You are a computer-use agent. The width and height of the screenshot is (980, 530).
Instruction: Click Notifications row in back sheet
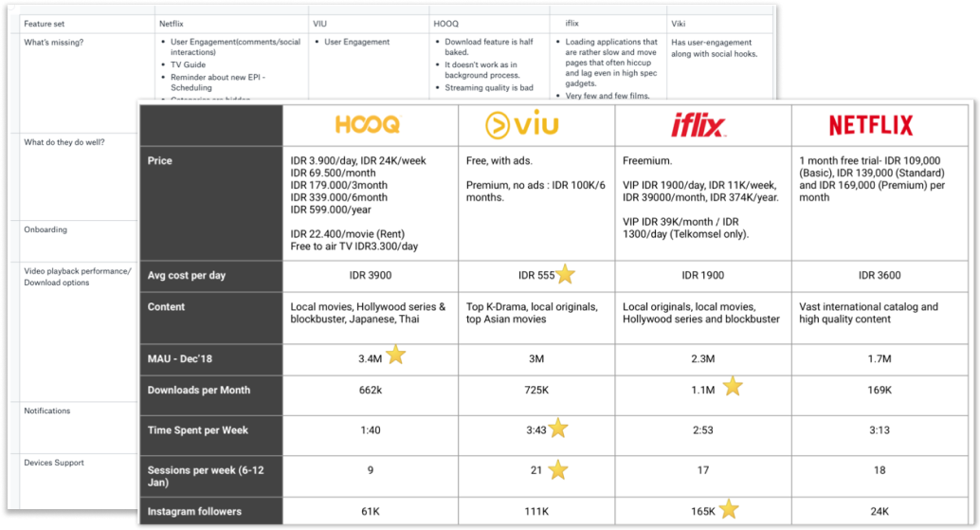(x=46, y=411)
